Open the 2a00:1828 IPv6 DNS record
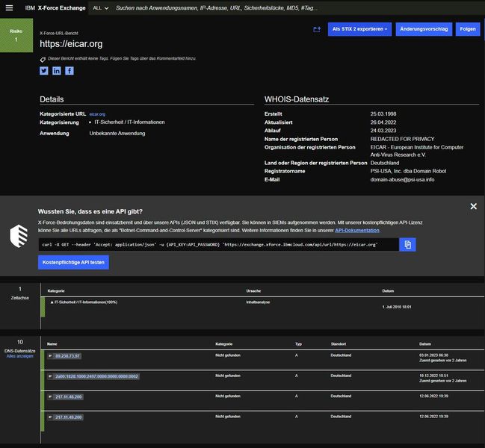The width and height of the screenshot is (485, 448). click(x=96, y=376)
